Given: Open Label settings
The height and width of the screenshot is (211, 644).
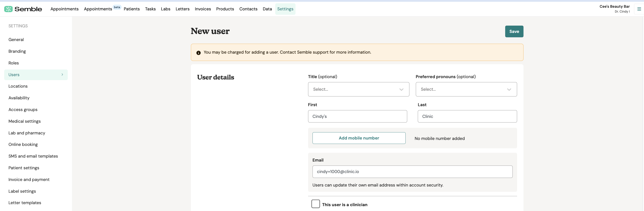Looking at the screenshot, I should pos(22,191).
